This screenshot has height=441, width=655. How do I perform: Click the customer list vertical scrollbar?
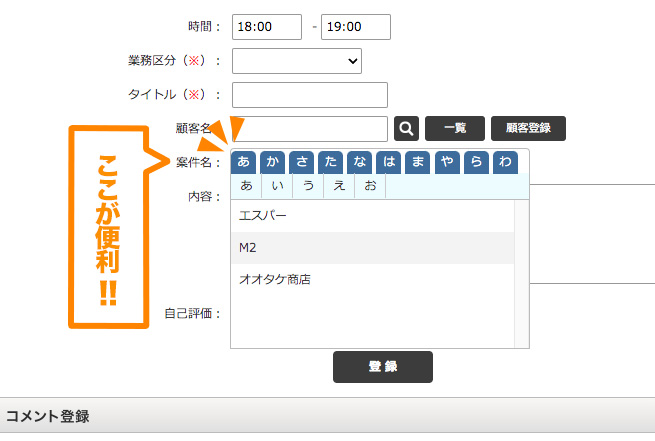point(522,274)
